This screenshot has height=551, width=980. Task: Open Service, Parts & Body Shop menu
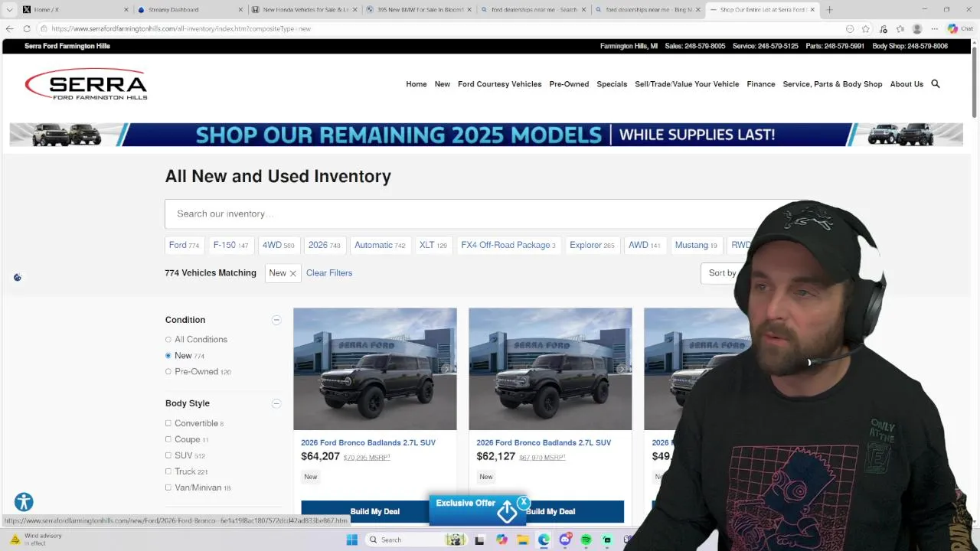pyautogui.click(x=832, y=84)
